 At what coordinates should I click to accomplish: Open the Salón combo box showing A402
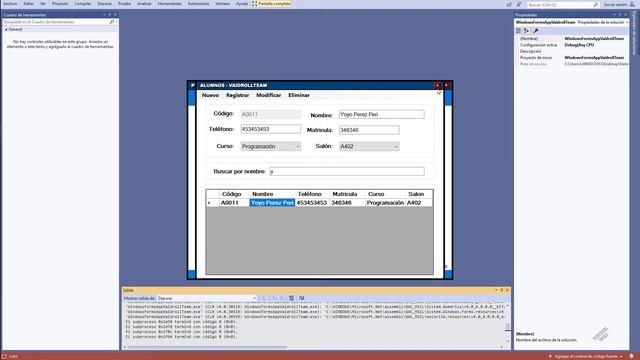pos(369,146)
